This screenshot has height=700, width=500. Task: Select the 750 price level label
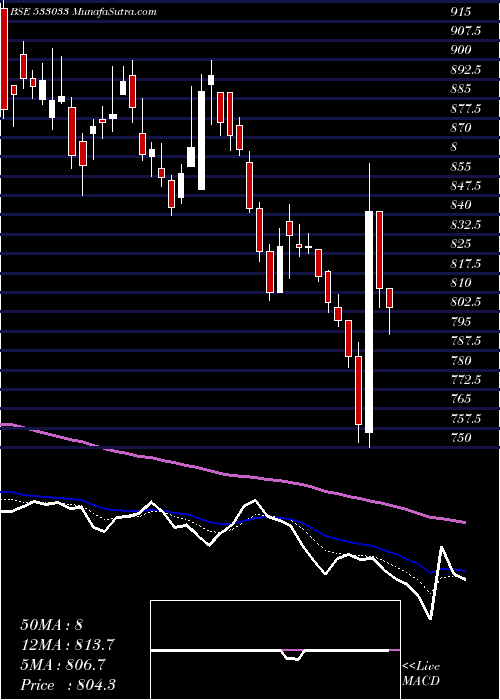(x=460, y=438)
